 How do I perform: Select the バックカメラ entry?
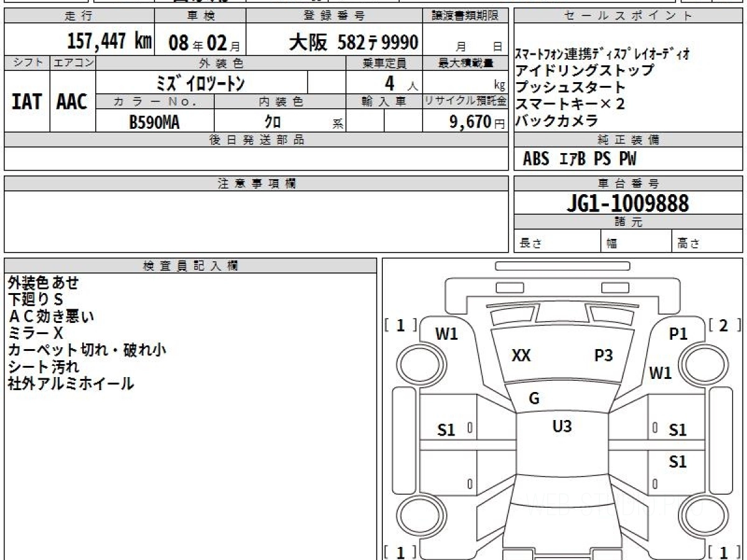point(557,121)
